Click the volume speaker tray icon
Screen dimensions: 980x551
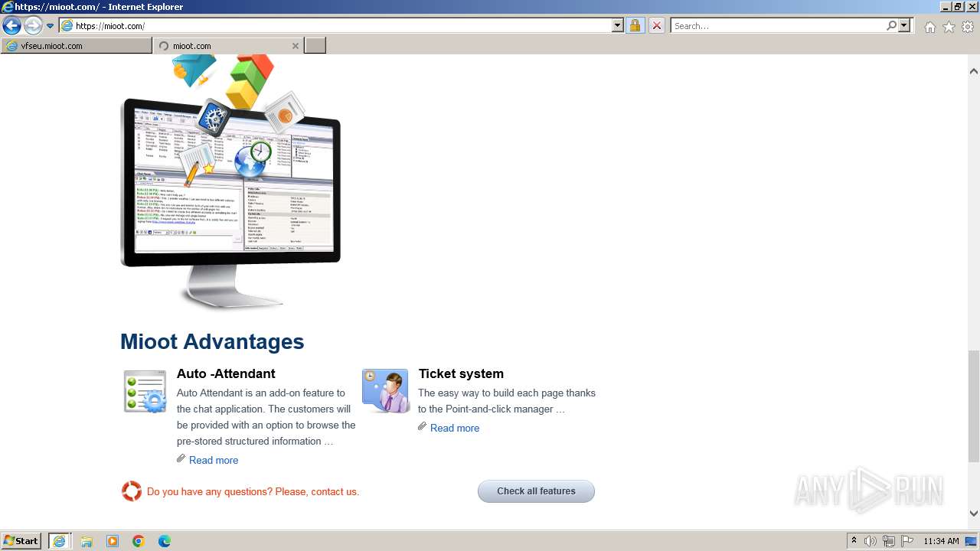871,541
